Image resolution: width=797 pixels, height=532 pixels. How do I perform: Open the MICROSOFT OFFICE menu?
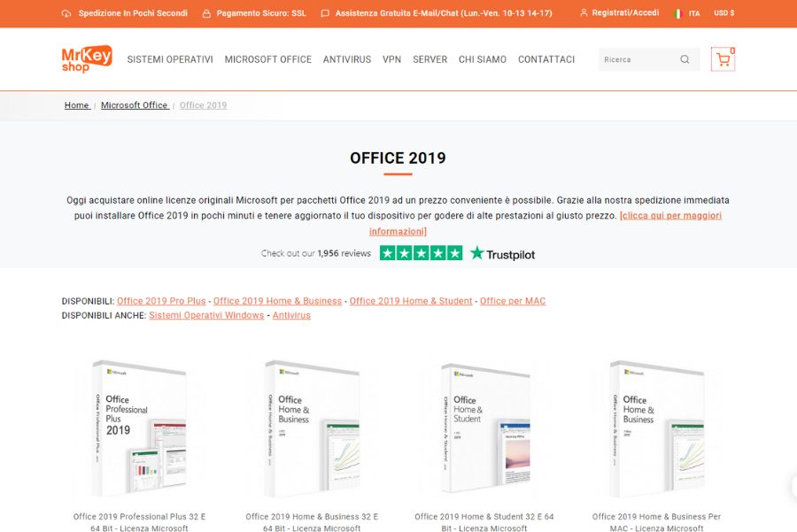point(269,59)
